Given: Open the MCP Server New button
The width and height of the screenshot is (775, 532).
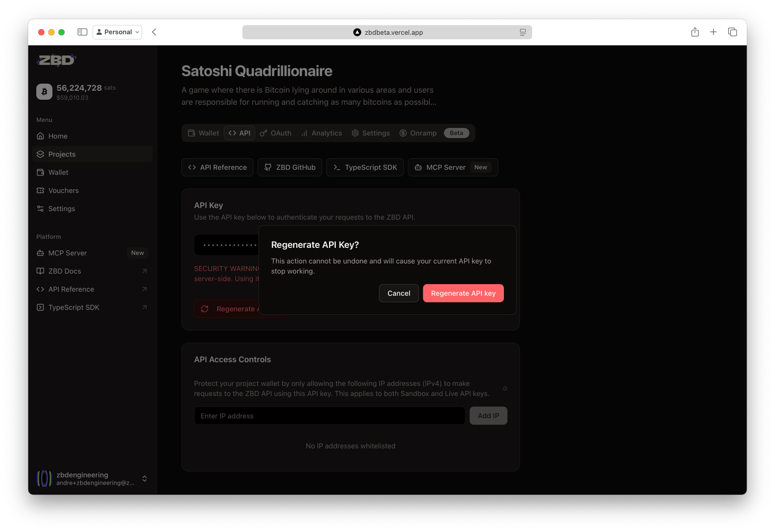Looking at the screenshot, I should click(x=453, y=167).
